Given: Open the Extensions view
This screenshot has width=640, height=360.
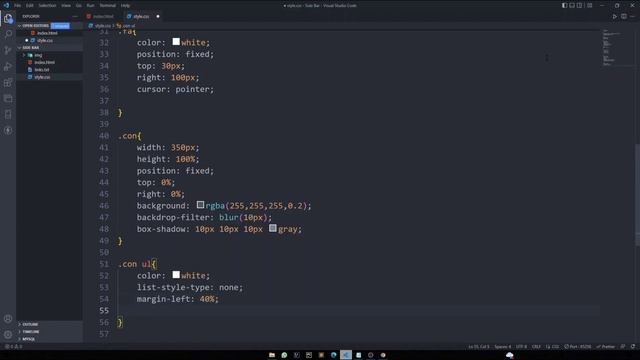Looking at the screenshot, I should pos(8,82).
